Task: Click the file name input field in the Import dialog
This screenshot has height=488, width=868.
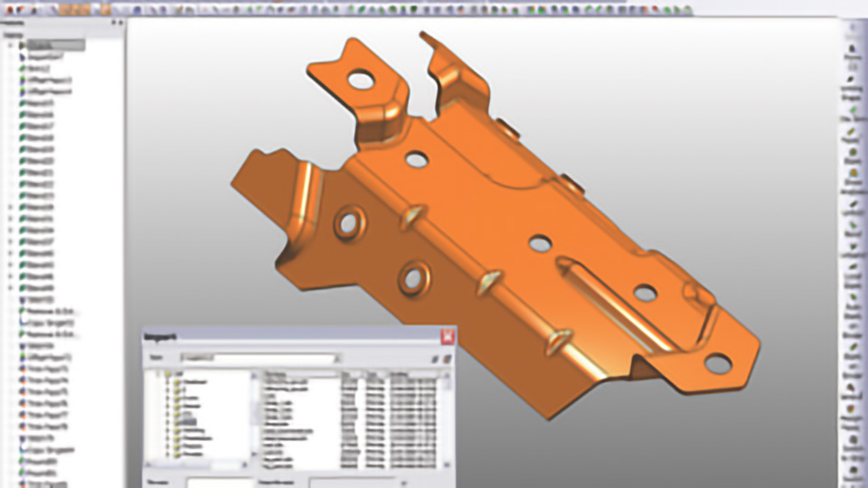Action: pos(222,482)
